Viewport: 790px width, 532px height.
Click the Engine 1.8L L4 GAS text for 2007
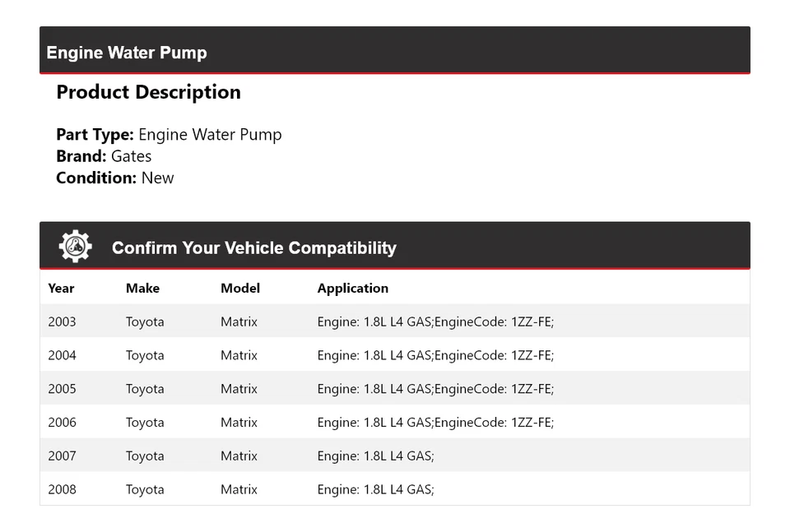[x=375, y=456]
